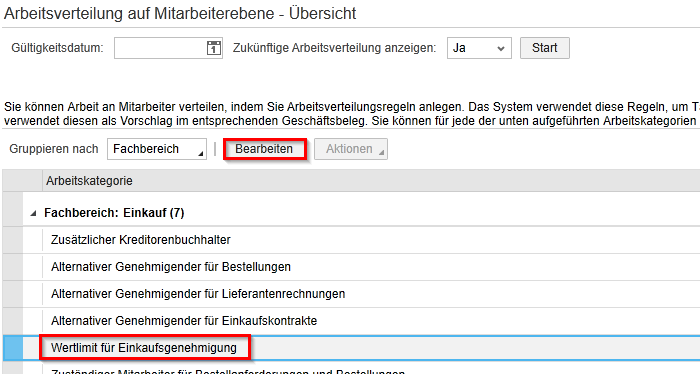Screen dimensions: 700x374
Task: Click the Start button
Action: [545, 48]
